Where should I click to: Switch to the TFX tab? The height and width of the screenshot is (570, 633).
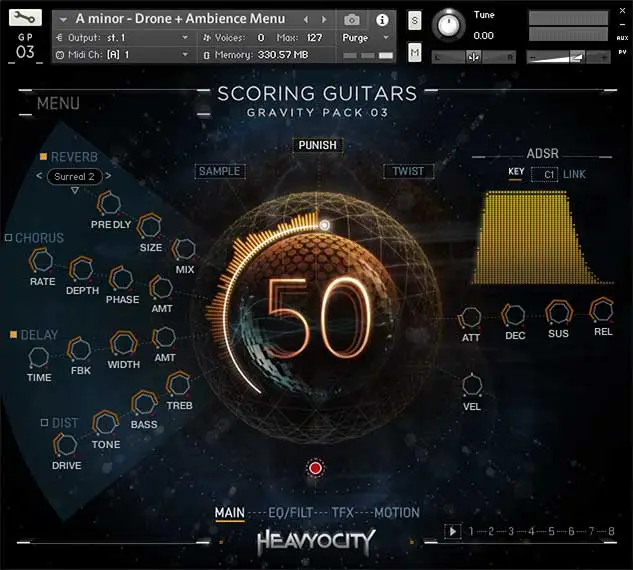pos(342,513)
